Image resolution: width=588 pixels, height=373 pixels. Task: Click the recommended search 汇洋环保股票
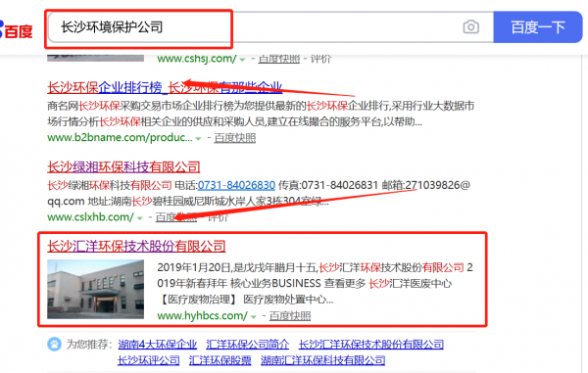pos(220,360)
